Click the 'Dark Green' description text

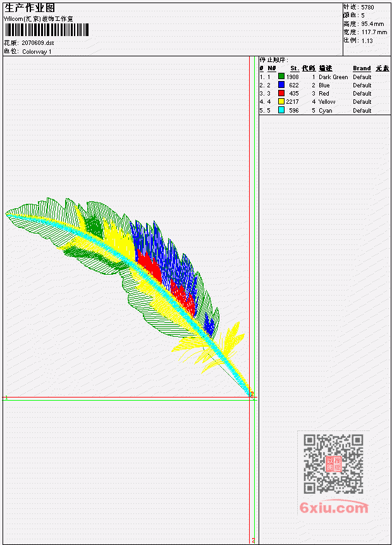(x=333, y=77)
